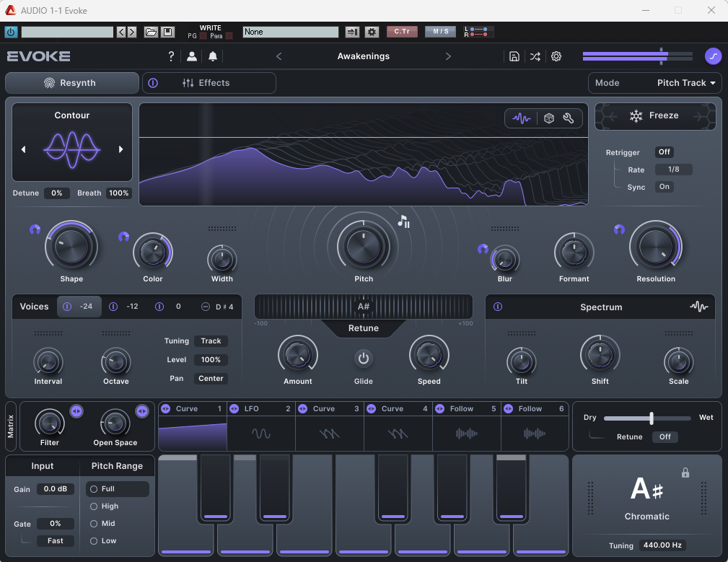This screenshot has width=728, height=562.
Task: Expand the Retrigger Rate 1/8 selector
Action: click(673, 170)
